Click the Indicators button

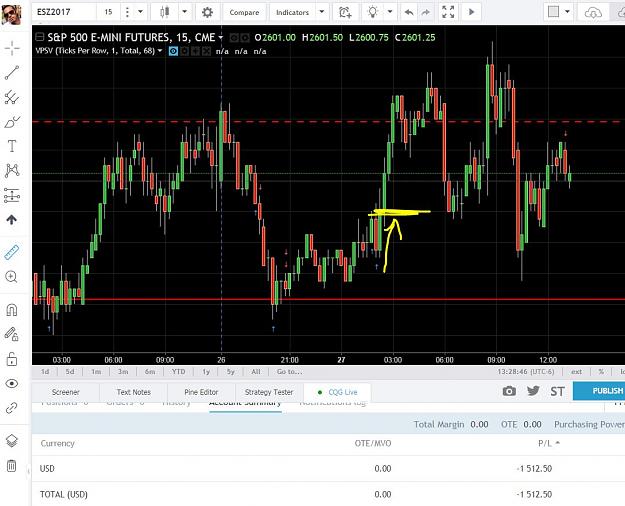293,12
